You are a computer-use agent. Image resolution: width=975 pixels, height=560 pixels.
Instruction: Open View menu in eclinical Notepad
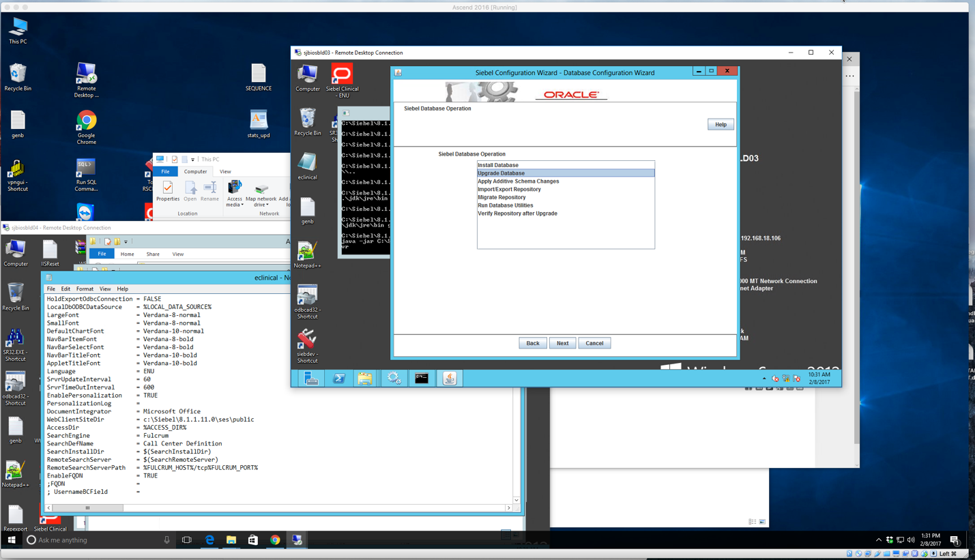tap(105, 289)
